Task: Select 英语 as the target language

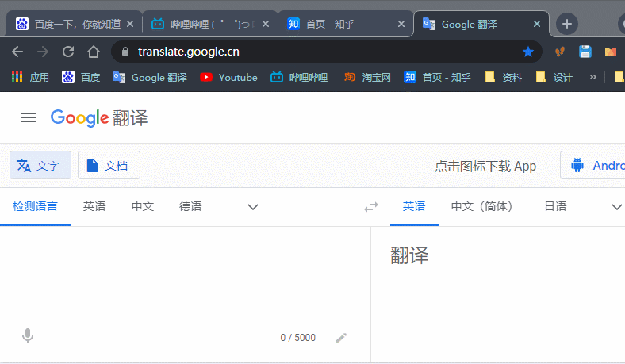Action: (x=414, y=206)
